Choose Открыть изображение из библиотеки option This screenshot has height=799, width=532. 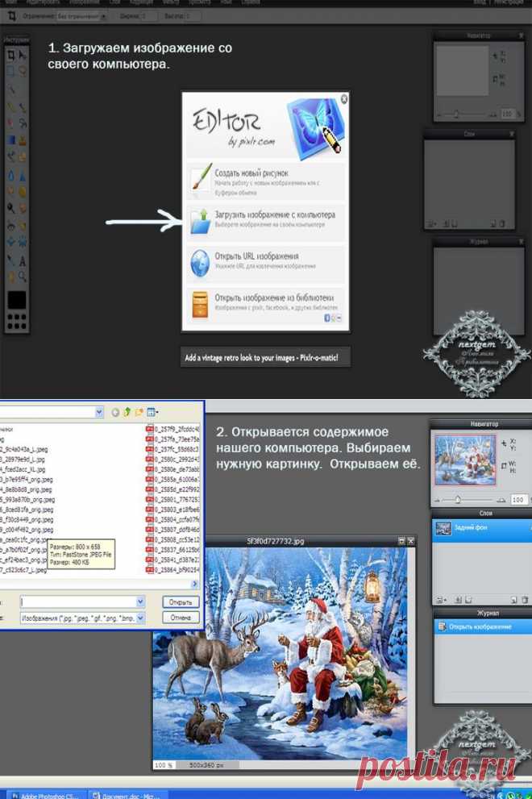(265, 306)
